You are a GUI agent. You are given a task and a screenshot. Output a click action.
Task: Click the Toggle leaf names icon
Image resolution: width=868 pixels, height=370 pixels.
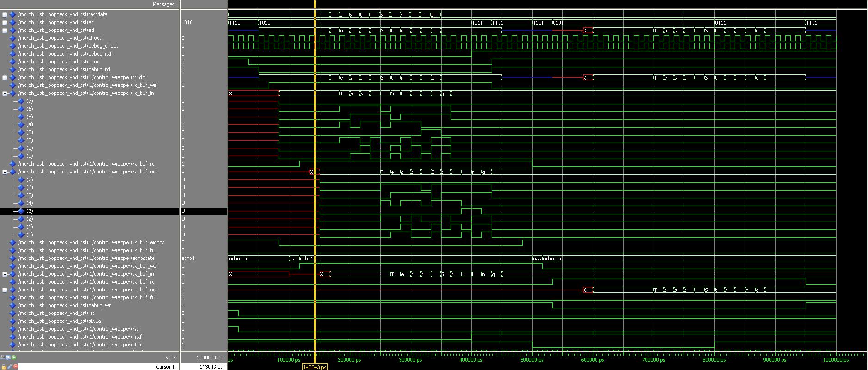3,357
